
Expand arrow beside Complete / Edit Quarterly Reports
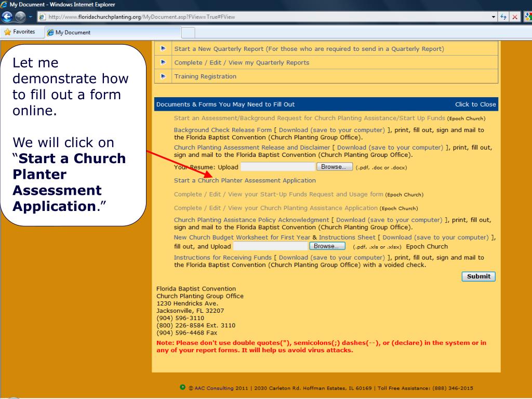pos(163,62)
